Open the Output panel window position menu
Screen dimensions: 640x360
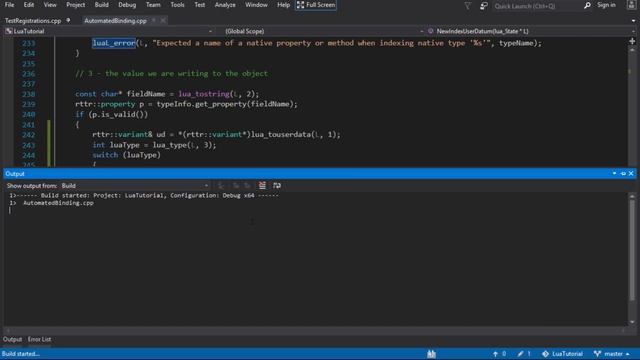pos(614,173)
